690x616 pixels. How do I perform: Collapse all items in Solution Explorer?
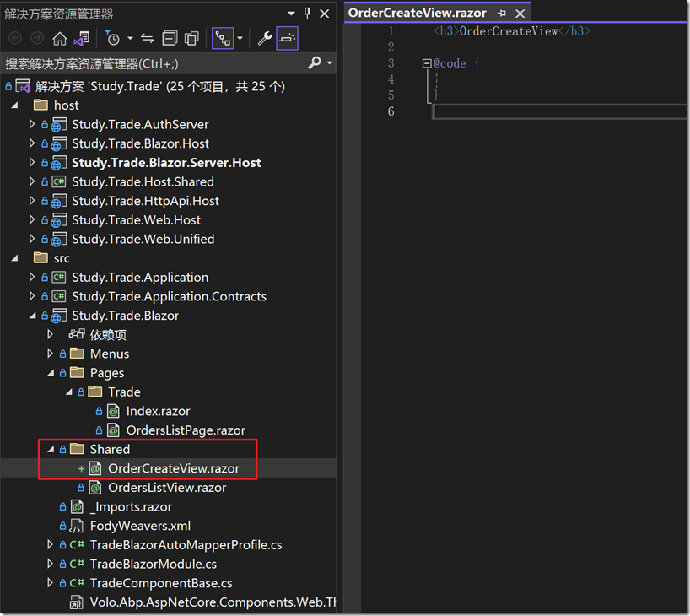(170, 39)
